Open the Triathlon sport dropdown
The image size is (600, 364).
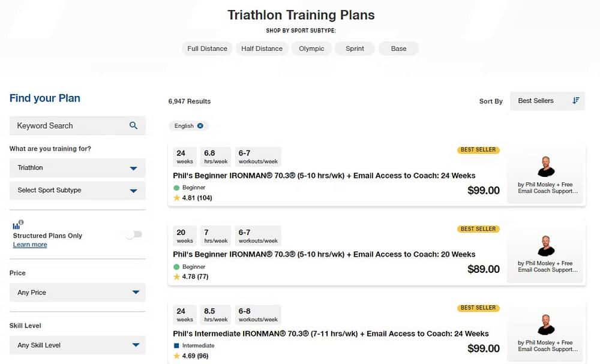click(77, 168)
